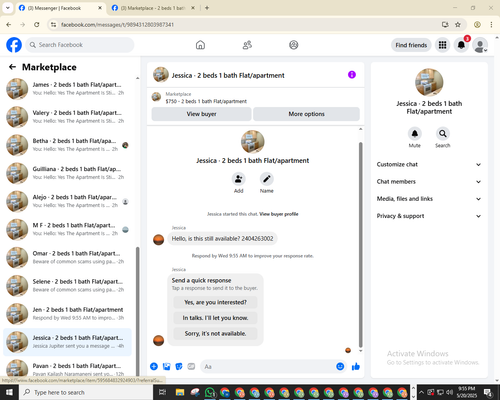
Task: Bookmark this page with the star icon
Action: [458, 25]
